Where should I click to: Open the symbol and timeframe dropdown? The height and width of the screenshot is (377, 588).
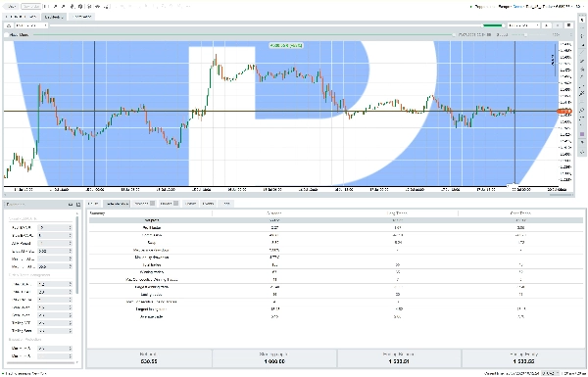point(31,25)
